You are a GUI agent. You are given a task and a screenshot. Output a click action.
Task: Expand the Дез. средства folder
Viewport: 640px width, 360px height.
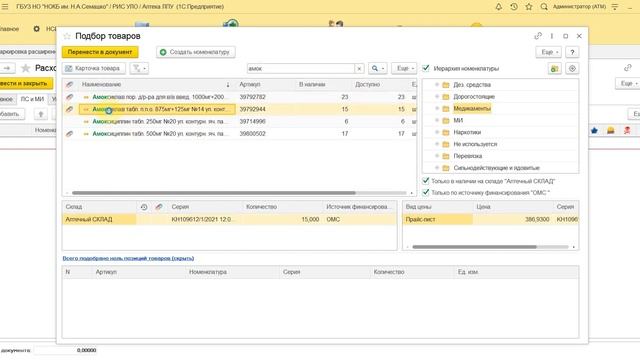tap(437, 84)
